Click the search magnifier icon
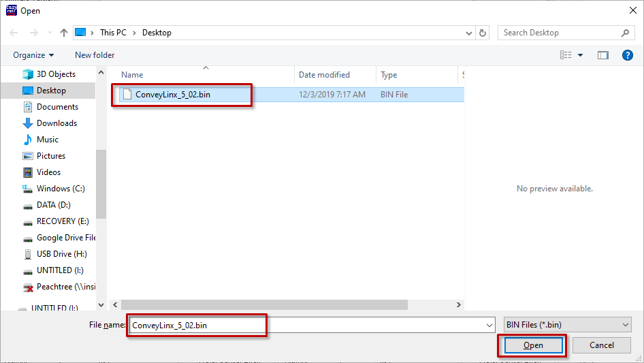Screen dimensions: 644x363 pos(625,33)
